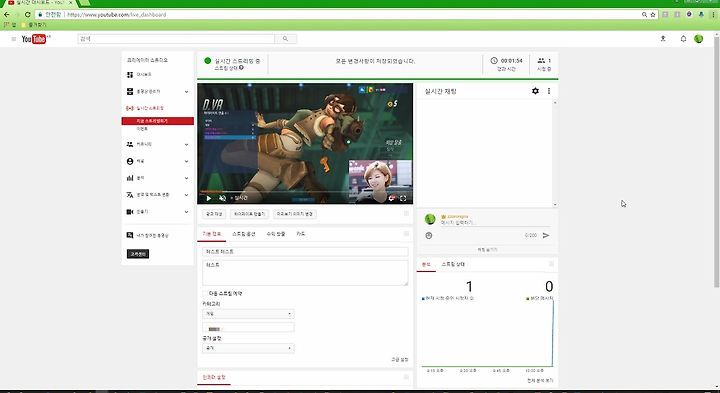The height and width of the screenshot is (393, 720).
Task: Click the Change thumbnail button
Action: 294,214
